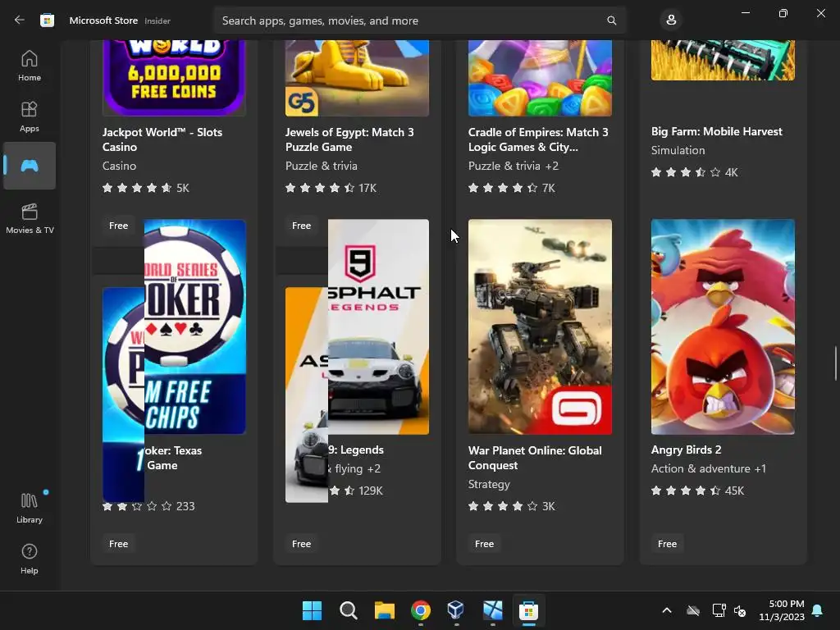Open Big Farm Mobile Harvest thumbnail

pyautogui.click(x=723, y=60)
